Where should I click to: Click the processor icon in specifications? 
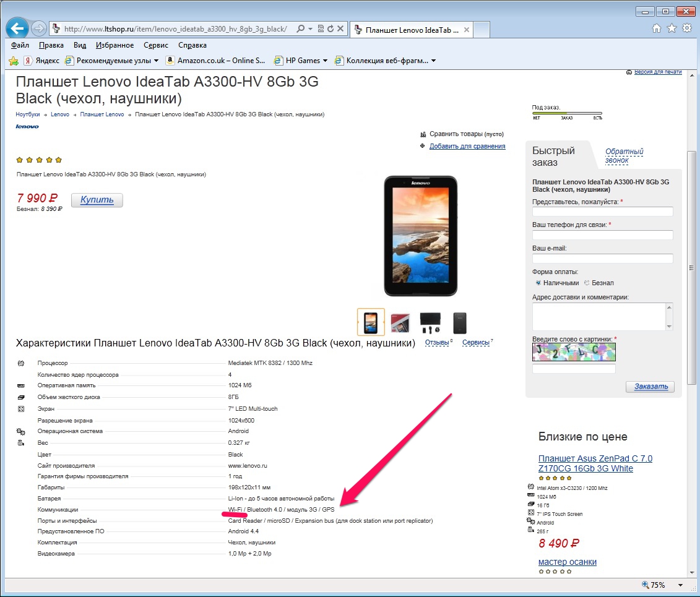point(21,363)
